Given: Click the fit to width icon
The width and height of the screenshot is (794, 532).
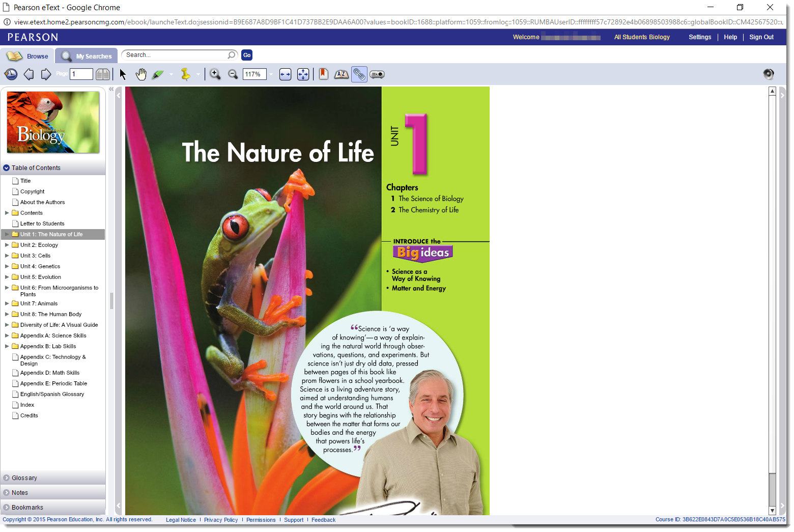Looking at the screenshot, I should click(286, 74).
